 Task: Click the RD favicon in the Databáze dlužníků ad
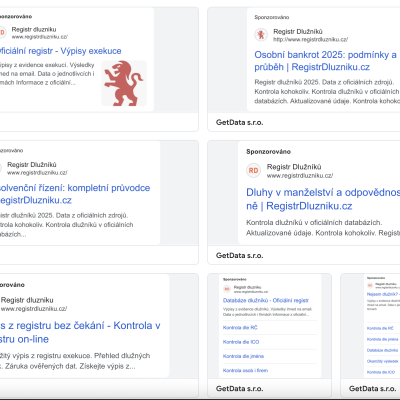coord(227,289)
